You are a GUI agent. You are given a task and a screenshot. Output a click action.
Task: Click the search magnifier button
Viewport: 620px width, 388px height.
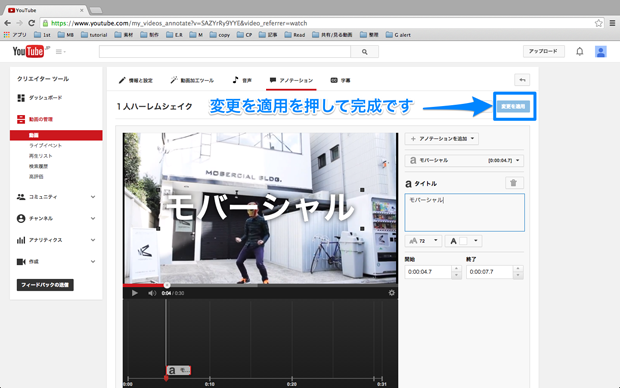[364, 51]
